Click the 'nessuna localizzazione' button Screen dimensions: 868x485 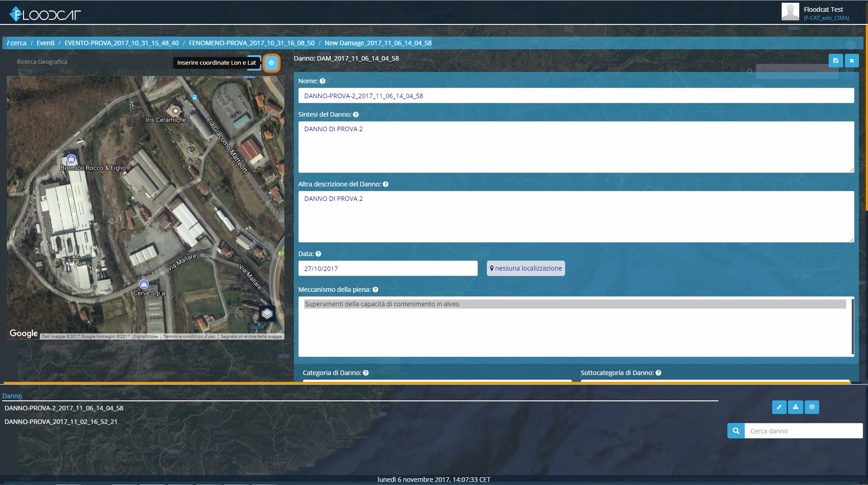[x=526, y=268]
